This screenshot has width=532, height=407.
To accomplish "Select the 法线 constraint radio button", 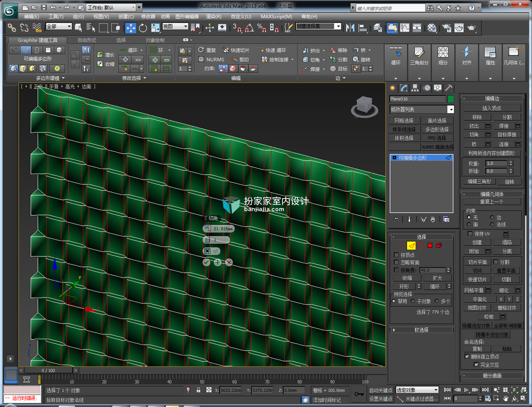I will click(492, 224).
